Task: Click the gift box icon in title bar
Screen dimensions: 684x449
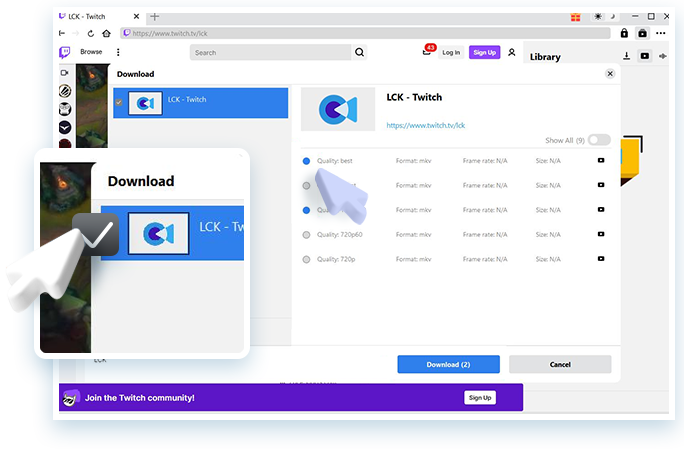Action: pos(575,17)
